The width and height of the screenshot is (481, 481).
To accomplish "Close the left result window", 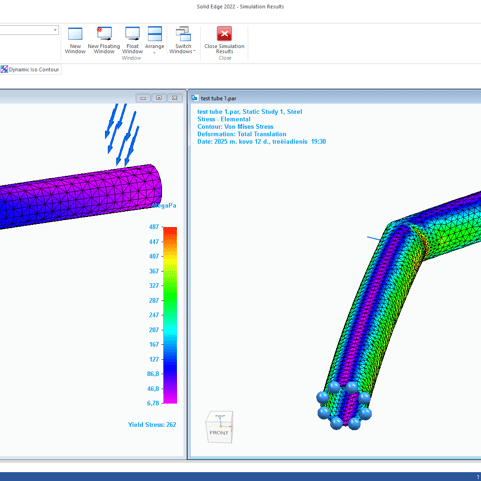I will [x=175, y=98].
